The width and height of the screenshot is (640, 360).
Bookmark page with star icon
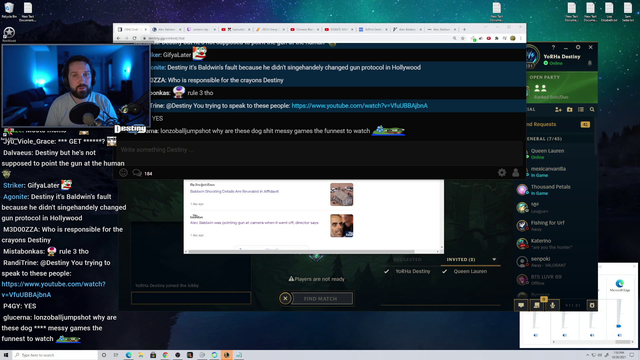pos(463,38)
